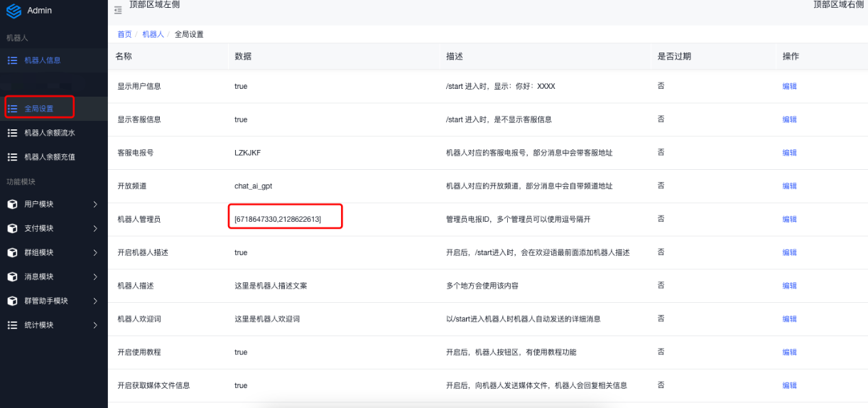
Task: Click 编辑 for 开启使用教程
Action: coord(789,353)
